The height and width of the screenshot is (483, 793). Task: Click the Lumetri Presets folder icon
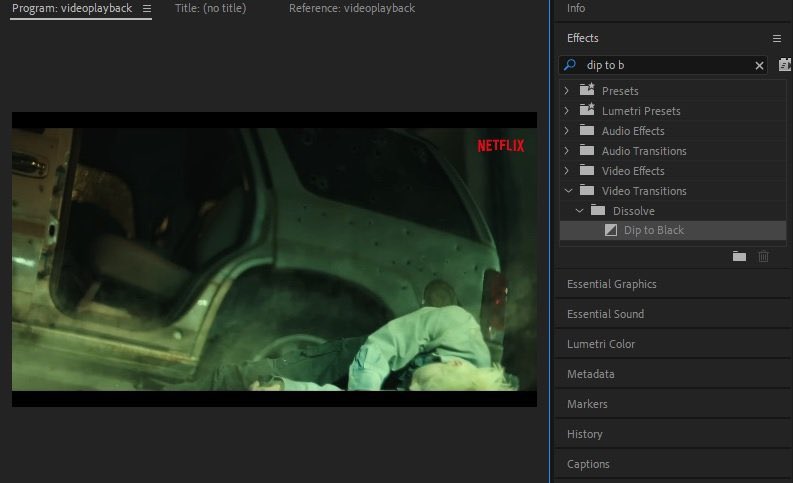[587, 110]
